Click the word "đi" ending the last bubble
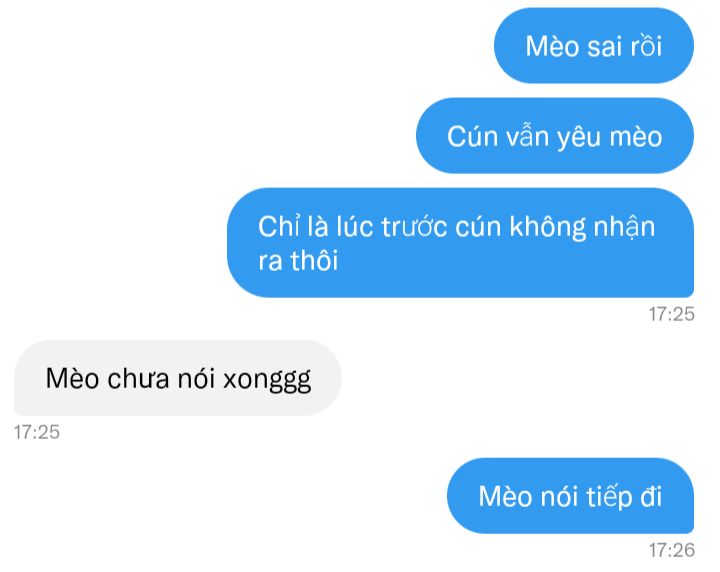This screenshot has height=572, width=720. coord(651,496)
